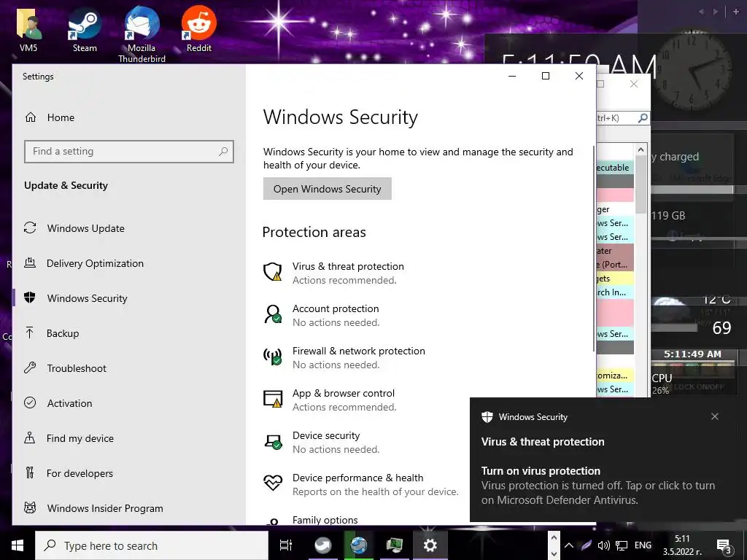Image resolution: width=747 pixels, height=560 pixels.
Task: Click the Virus & threat shield warning icon
Action: 273,272
